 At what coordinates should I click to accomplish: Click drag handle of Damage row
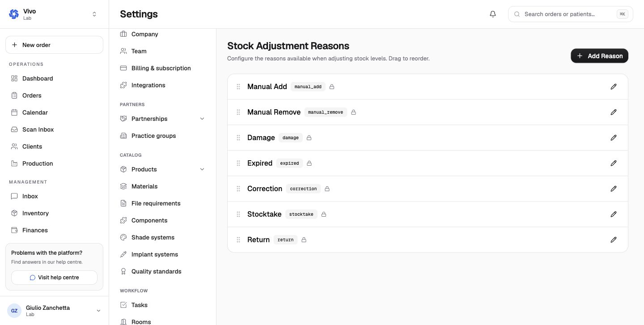238,137
